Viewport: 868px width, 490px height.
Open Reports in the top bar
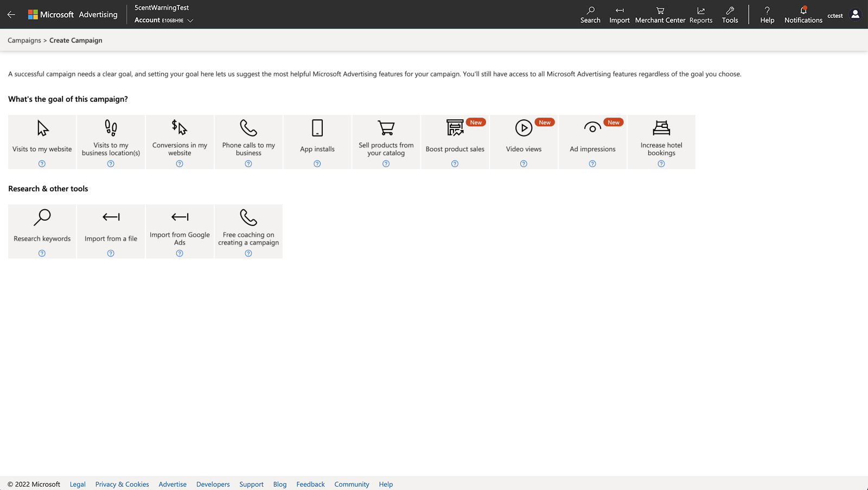pos(701,15)
